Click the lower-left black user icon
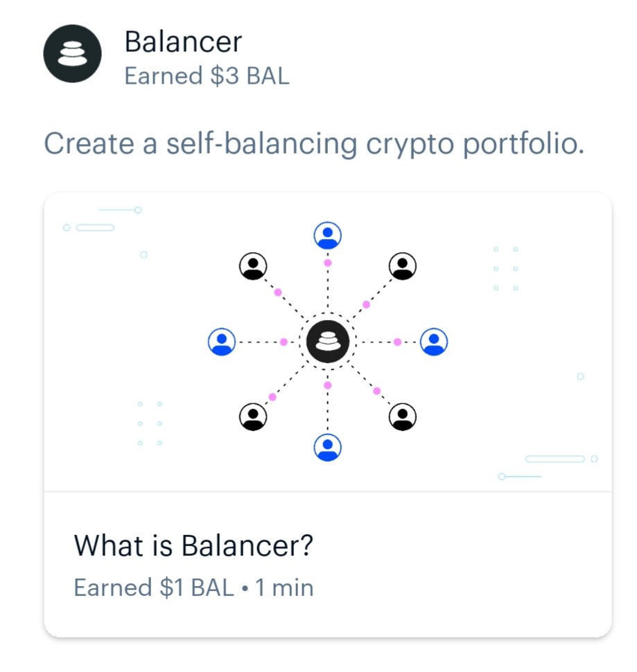 (253, 416)
